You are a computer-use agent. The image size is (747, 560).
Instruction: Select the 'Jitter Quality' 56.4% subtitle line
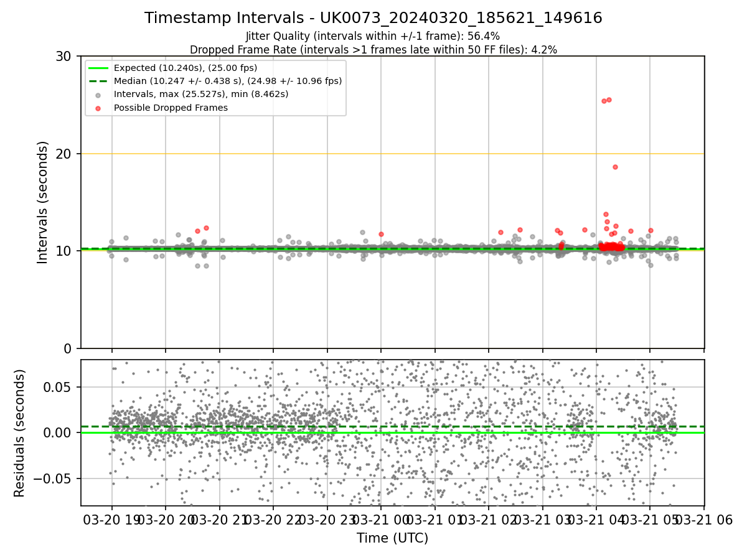coord(374,36)
